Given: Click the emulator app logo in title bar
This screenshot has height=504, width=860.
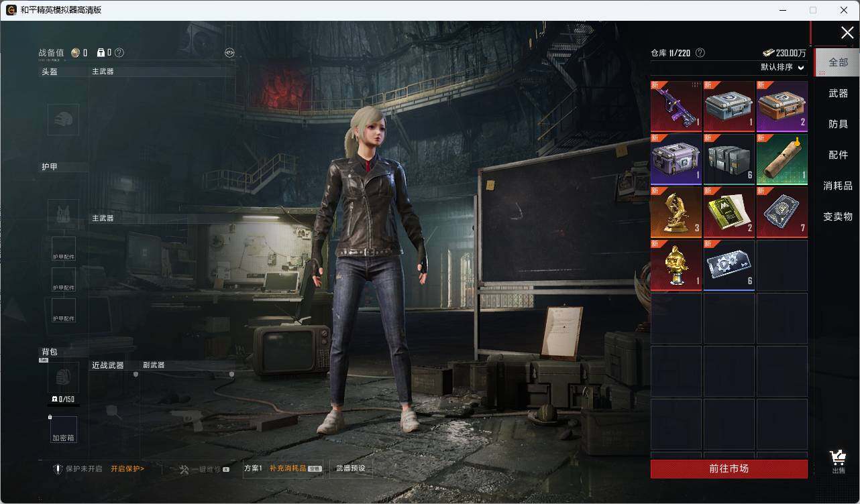Looking at the screenshot, I should [x=11, y=10].
